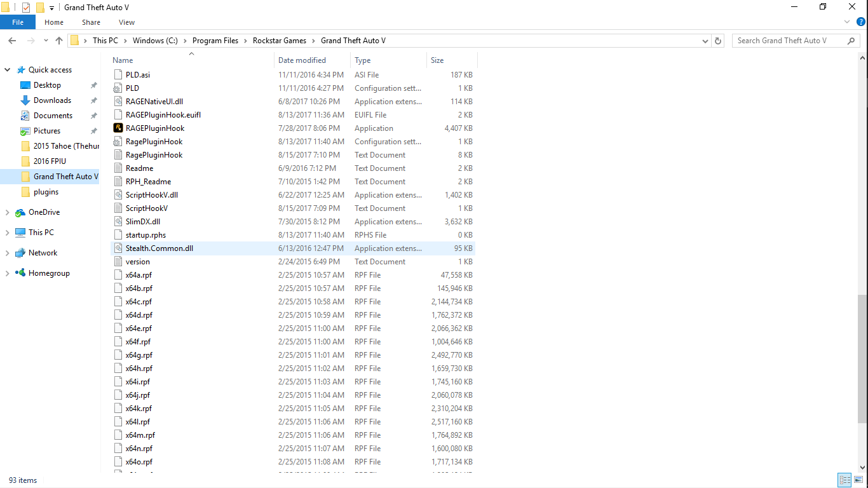Select the version text document name
The width and height of the screenshot is (868, 488).
pos(138,262)
